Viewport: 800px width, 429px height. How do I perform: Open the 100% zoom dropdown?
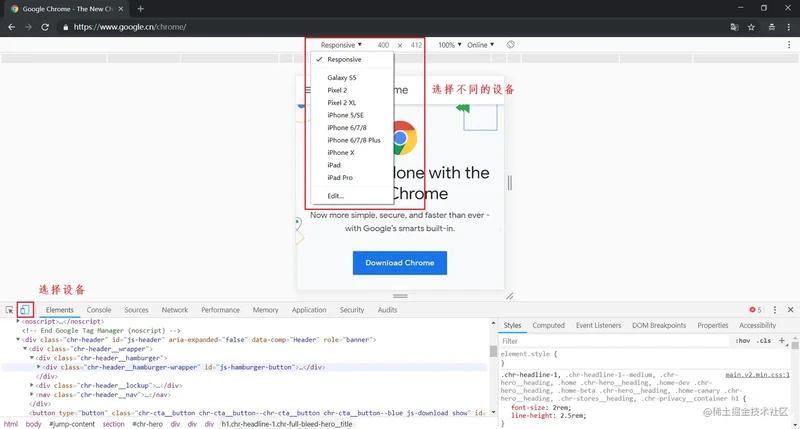(449, 45)
